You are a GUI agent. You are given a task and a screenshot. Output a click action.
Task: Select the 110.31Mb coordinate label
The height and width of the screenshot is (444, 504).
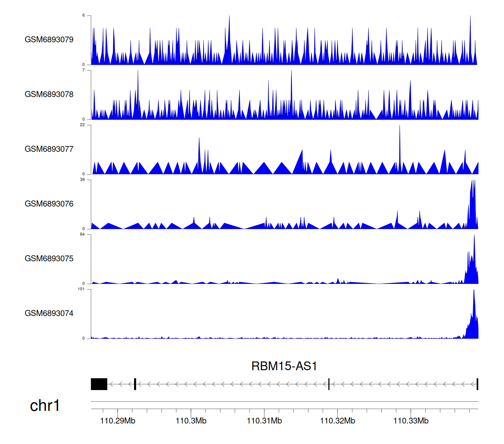point(264,421)
